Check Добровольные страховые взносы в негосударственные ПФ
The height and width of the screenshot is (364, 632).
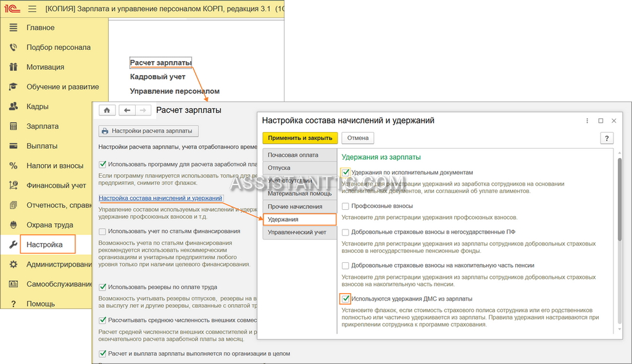point(346,232)
